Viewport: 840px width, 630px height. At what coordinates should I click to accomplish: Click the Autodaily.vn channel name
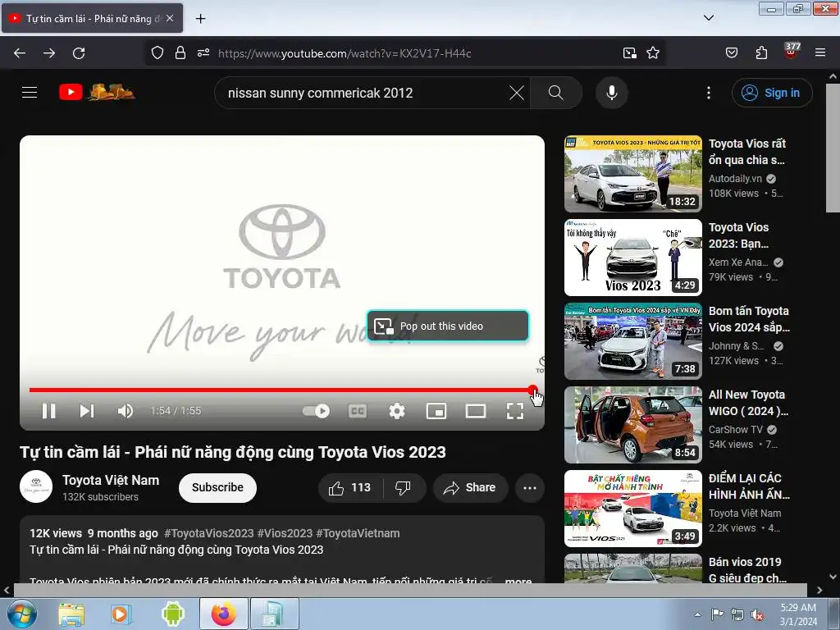(x=735, y=178)
